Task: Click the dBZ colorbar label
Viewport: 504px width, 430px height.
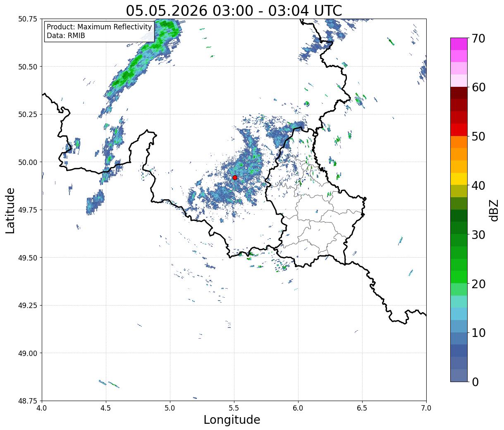Action: tap(494, 210)
